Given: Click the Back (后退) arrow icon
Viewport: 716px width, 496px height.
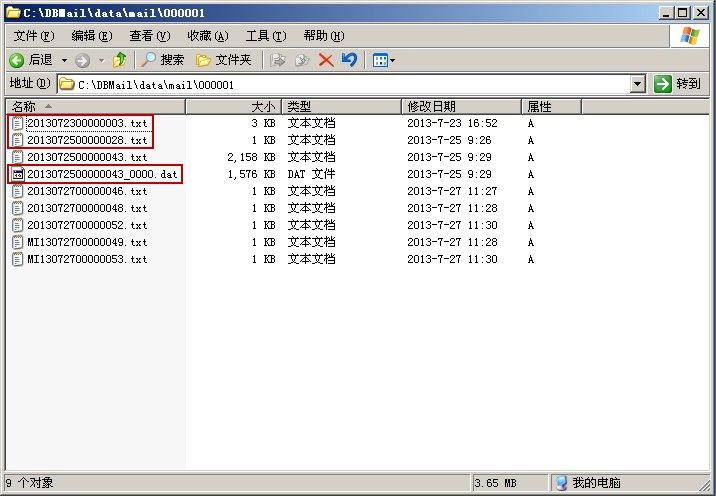Looking at the screenshot, I should [x=16, y=60].
